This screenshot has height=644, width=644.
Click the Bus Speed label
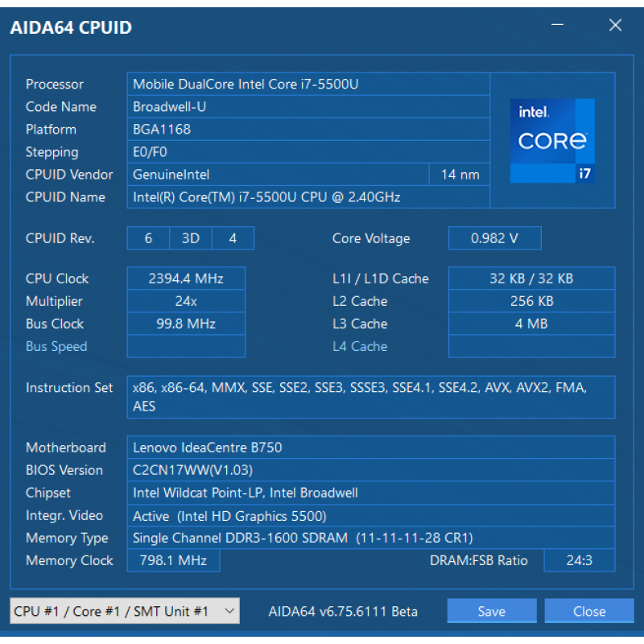56,346
